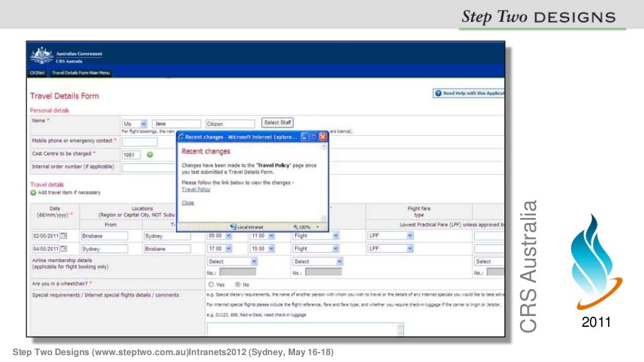The image size is (644, 362).
Task: Follow the Travel Policy link in popup
Action: (196, 189)
